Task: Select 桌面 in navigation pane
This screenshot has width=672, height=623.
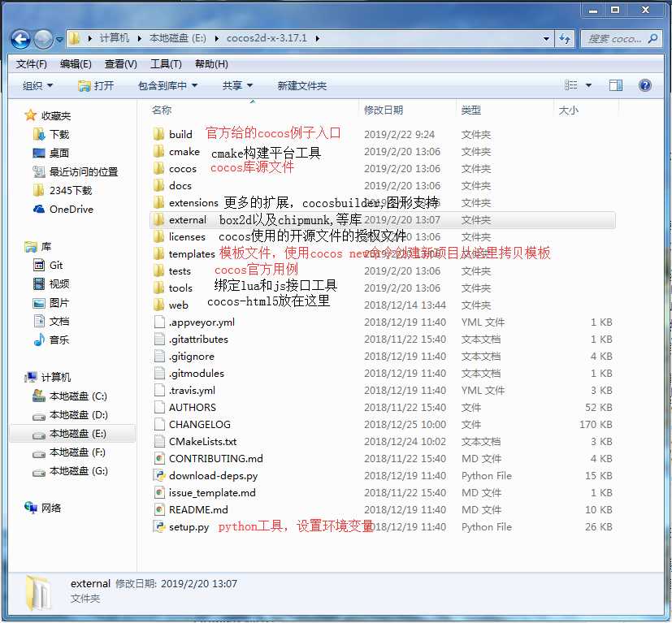Action: pos(51,153)
